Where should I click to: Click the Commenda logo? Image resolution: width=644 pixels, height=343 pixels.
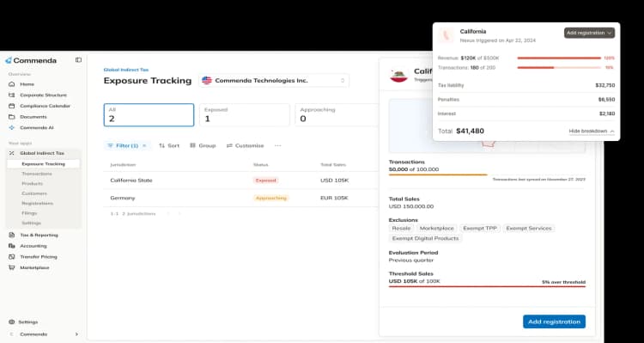[31, 60]
